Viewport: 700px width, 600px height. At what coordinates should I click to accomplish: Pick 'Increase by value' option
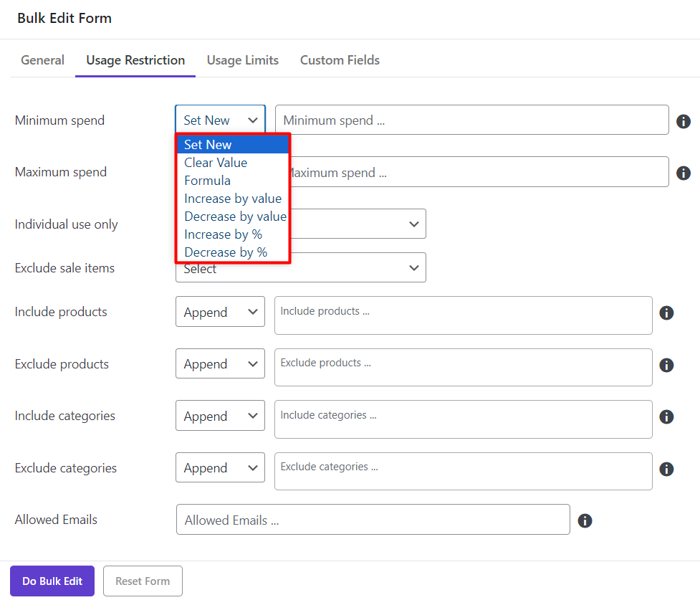[233, 199]
